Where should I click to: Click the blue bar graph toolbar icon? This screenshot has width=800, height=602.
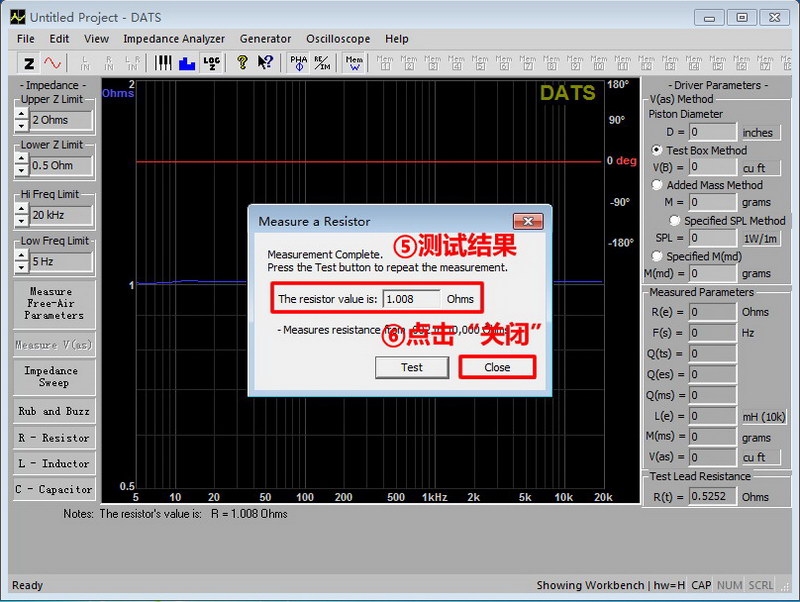(x=186, y=63)
